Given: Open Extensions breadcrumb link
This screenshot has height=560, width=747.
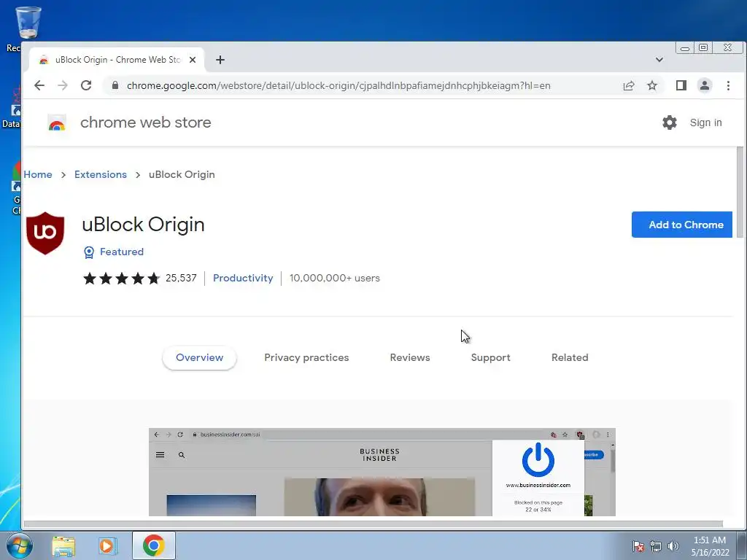Looking at the screenshot, I should pos(101,174).
